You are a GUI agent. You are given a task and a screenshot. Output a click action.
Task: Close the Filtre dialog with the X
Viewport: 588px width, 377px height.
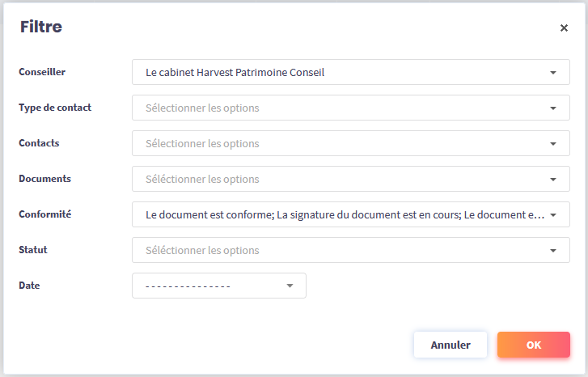click(x=564, y=28)
